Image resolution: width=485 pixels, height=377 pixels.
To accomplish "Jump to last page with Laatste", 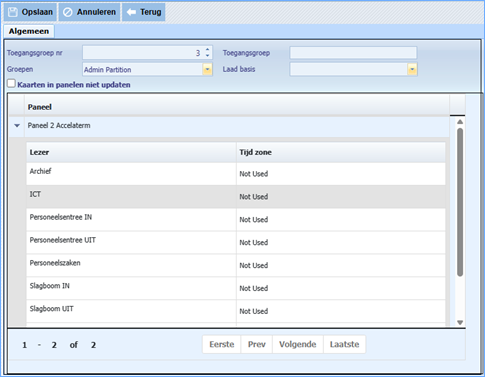I will (345, 344).
